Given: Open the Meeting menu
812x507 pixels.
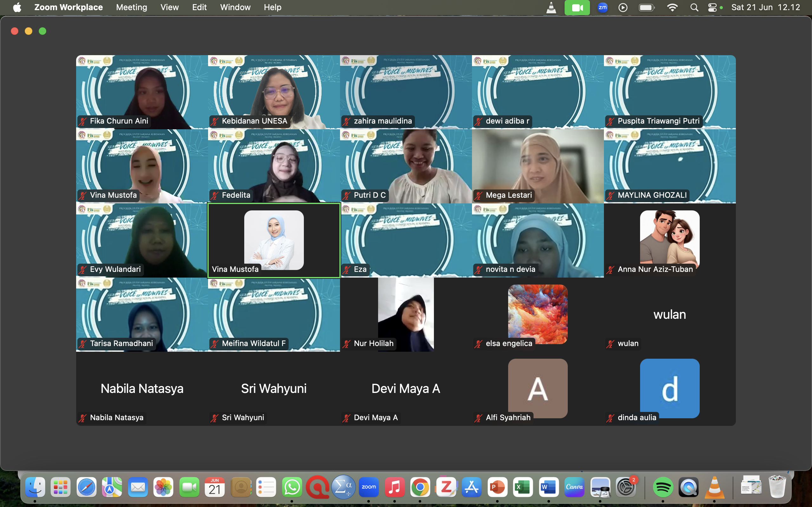Looking at the screenshot, I should (x=132, y=7).
